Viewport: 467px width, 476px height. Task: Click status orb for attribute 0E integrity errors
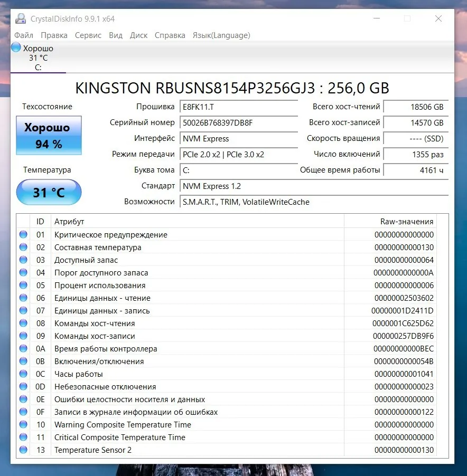23,399
